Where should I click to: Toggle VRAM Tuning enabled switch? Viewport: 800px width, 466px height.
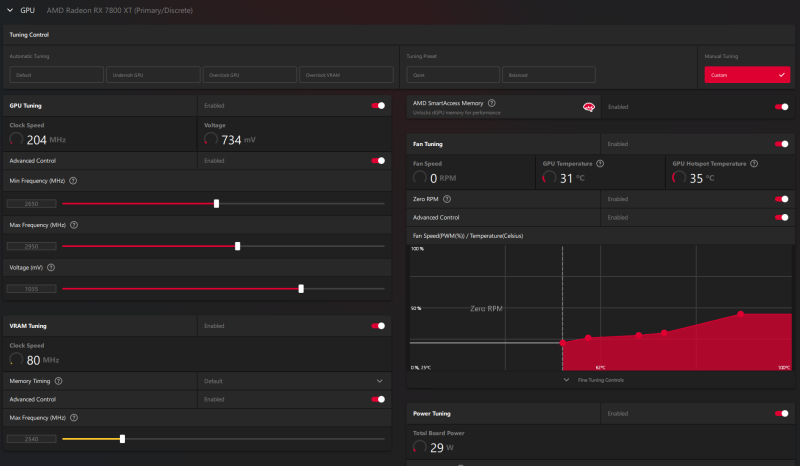tap(378, 326)
